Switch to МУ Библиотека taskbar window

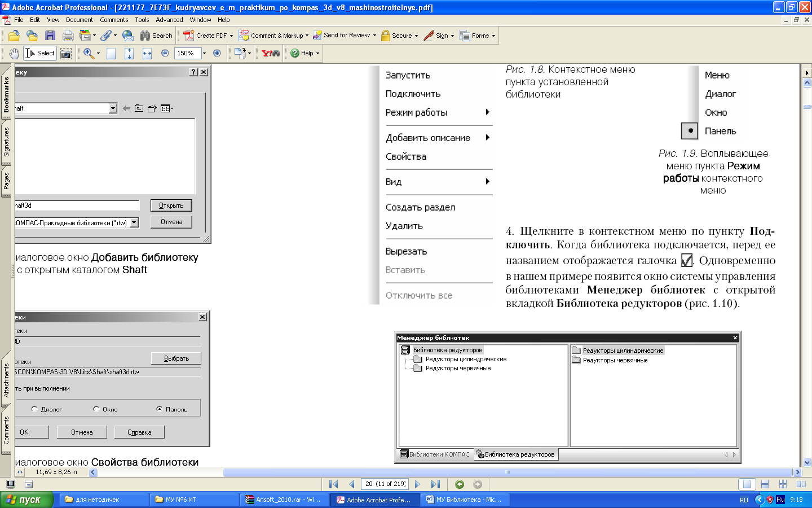click(x=464, y=500)
